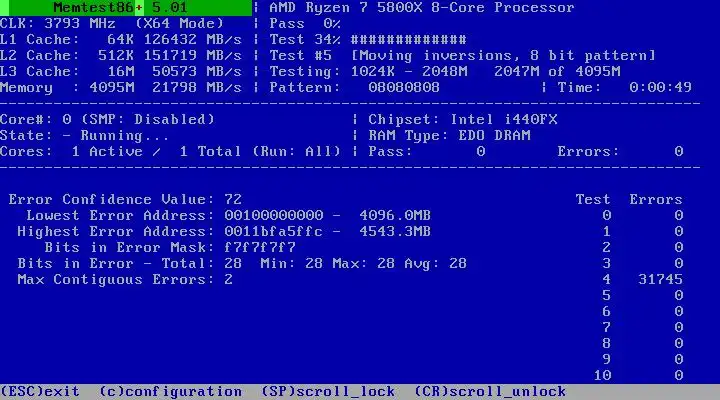Click the Memory 4095M line
Screen dimensions: 720x400
(121, 87)
